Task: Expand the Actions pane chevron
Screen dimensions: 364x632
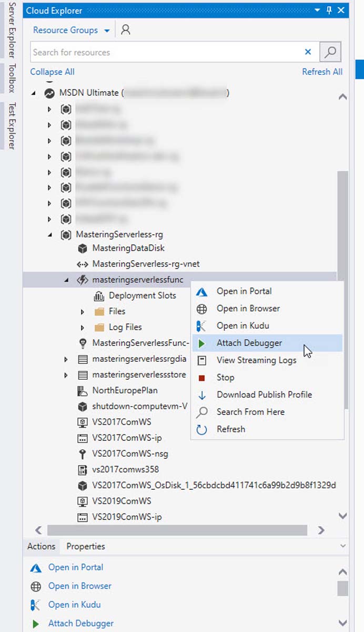Action: click(343, 546)
